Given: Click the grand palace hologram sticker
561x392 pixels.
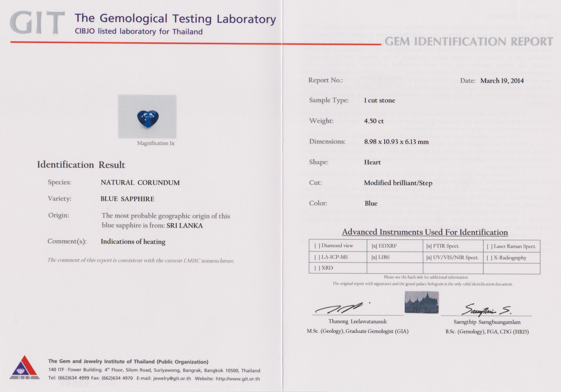Looking at the screenshot, I should (x=421, y=302).
